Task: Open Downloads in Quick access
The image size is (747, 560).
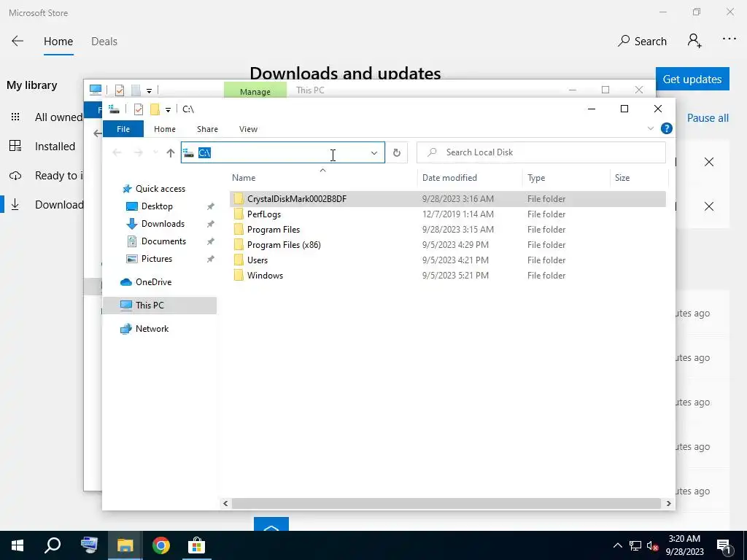Action: pyautogui.click(x=163, y=224)
